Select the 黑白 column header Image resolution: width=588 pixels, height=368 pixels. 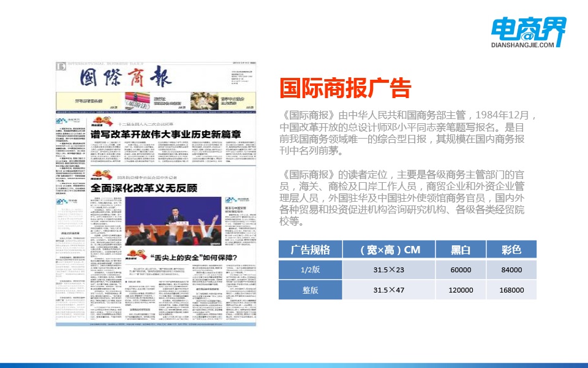point(461,250)
